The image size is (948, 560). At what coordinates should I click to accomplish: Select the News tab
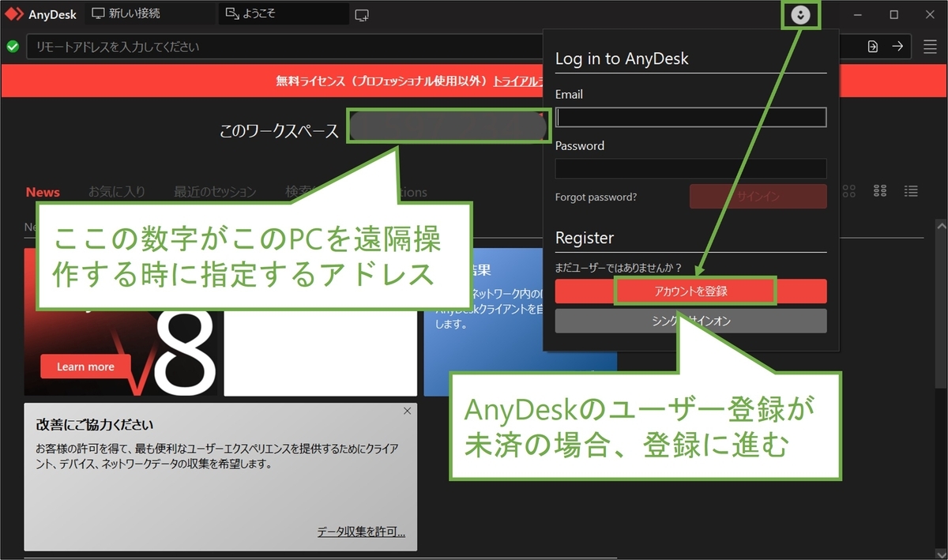point(43,192)
